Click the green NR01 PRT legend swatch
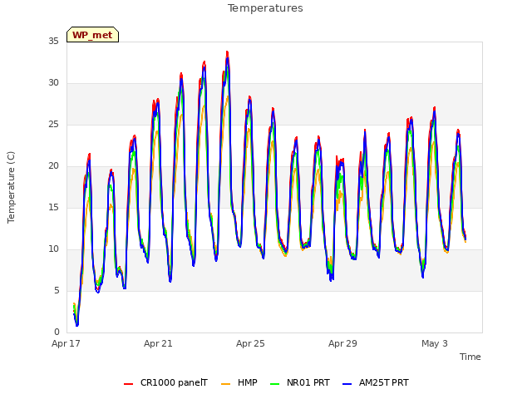 (x=275, y=384)
